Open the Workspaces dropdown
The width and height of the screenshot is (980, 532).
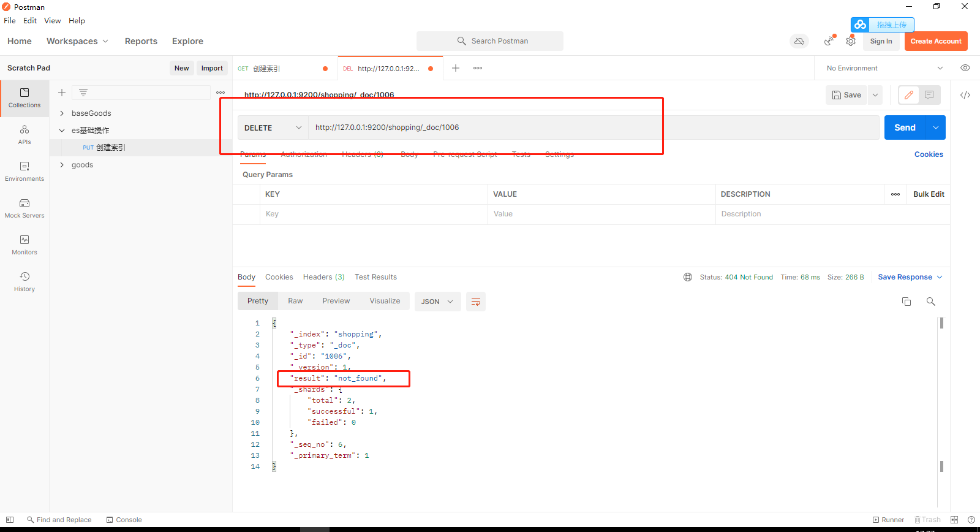point(77,41)
